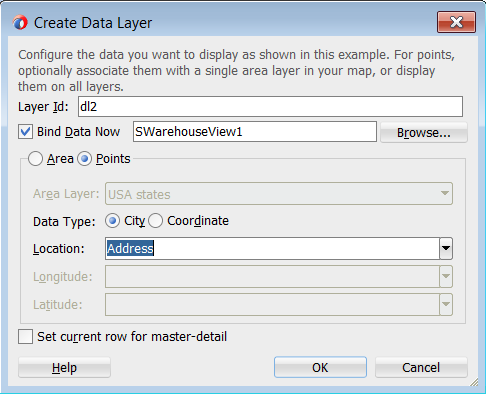Choose the City data type radio
This screenshot has height=394, width=486.
(112, 221)
